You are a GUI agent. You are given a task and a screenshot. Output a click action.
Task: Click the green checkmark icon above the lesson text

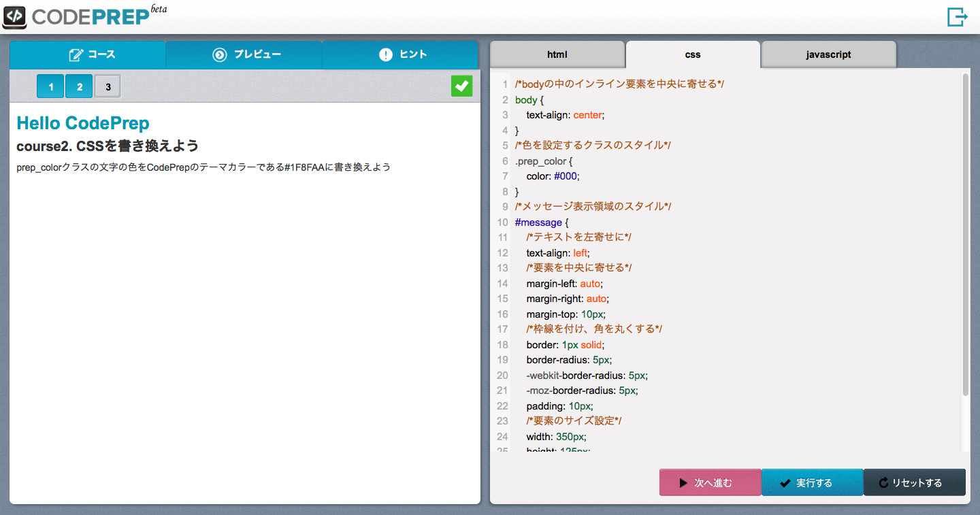click(x=461, y=86)
